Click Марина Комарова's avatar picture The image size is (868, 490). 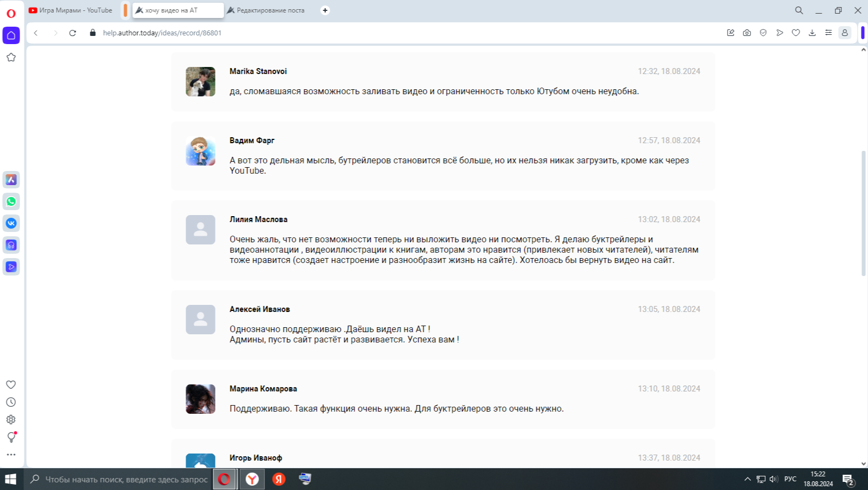200,399
